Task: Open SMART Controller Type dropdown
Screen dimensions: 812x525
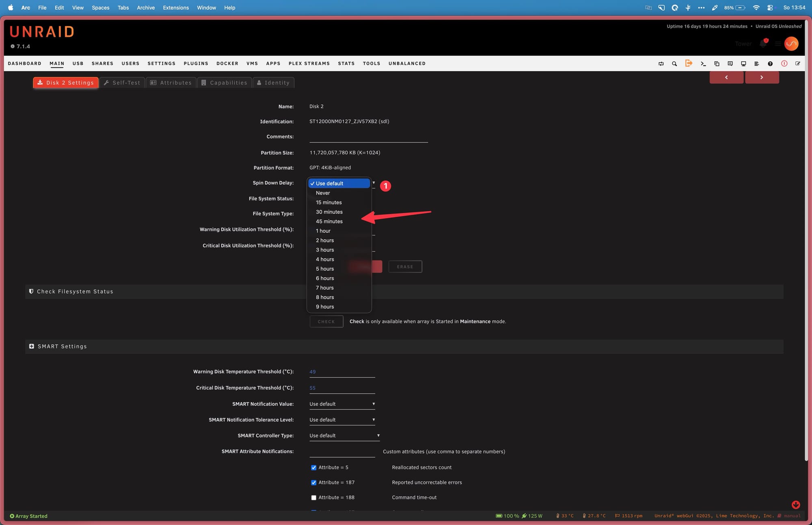Action: pos(344,436)
